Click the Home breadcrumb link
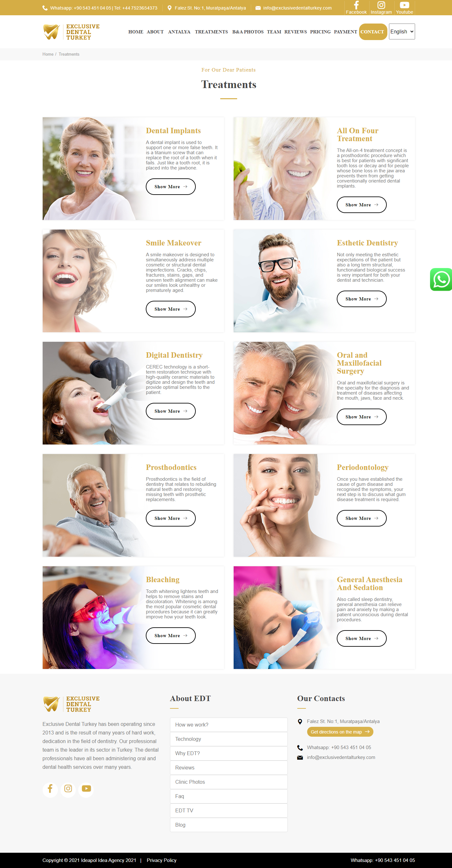Image resolution: width=452 pixels, height=868 pixels. click(48, 54)
